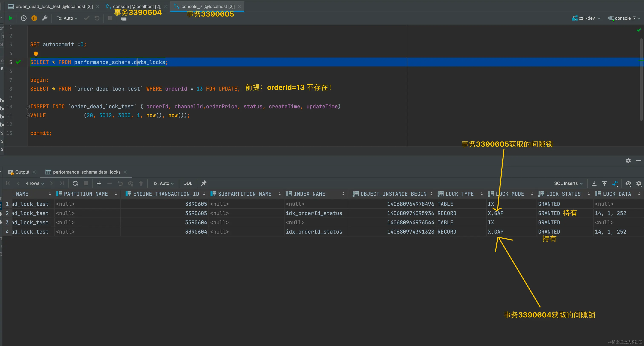Sort by ENGINE_TRANSACTION_ID column header

click(x=165, y=194)
